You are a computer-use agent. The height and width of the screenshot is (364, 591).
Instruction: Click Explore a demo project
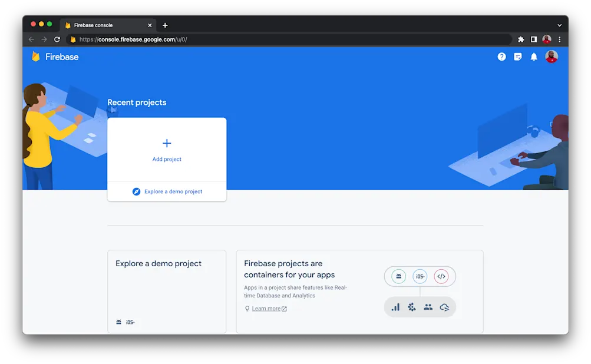click(167, 191)
